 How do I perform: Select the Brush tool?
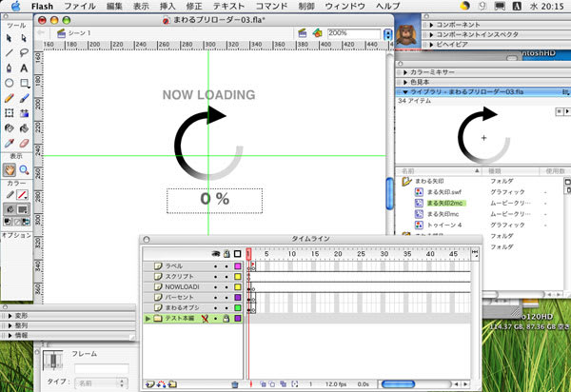click(24, 98)
